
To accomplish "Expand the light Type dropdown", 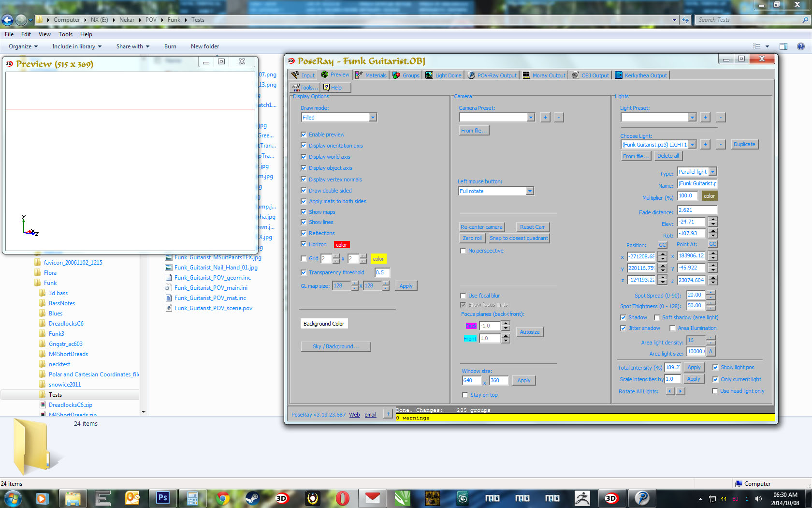I will 712,172.
